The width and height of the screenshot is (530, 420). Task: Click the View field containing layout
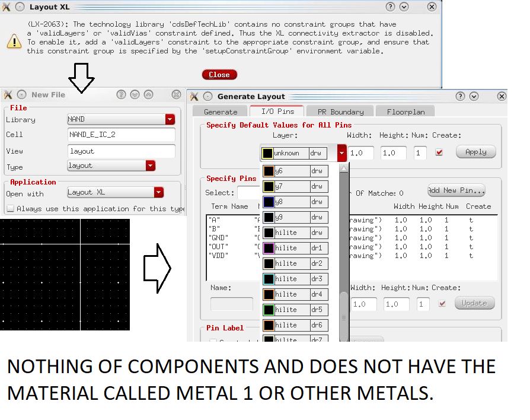(122, 151)
